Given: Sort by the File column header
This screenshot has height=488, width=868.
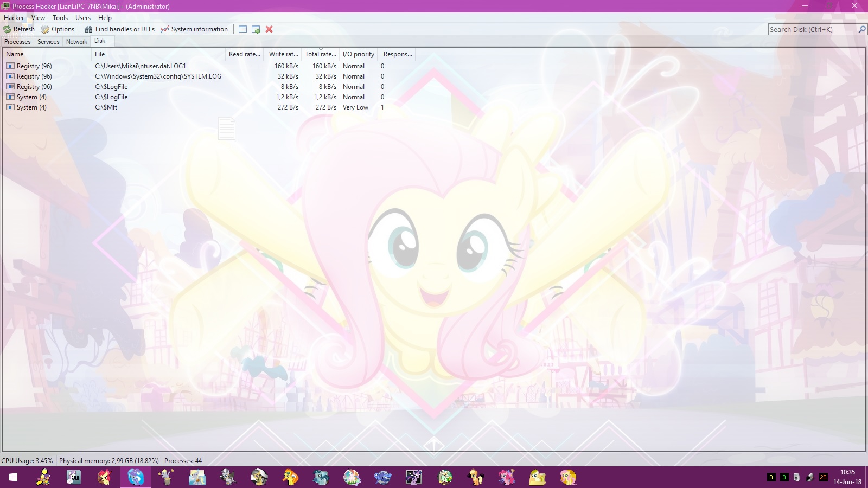Looking at the screenshot, I should [158, 54].
